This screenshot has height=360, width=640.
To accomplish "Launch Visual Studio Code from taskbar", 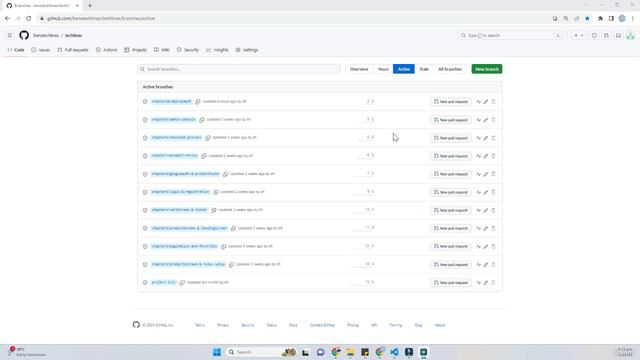I will pos(394,352).
